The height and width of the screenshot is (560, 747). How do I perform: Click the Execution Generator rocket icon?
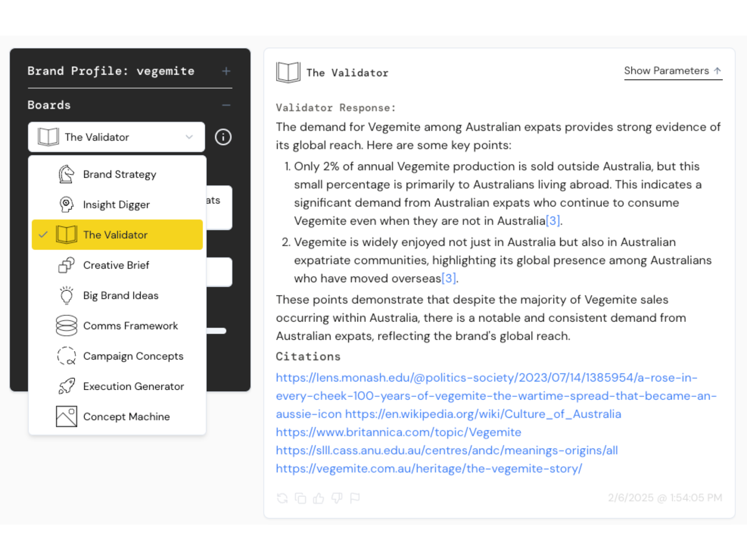tap(66, 386)
